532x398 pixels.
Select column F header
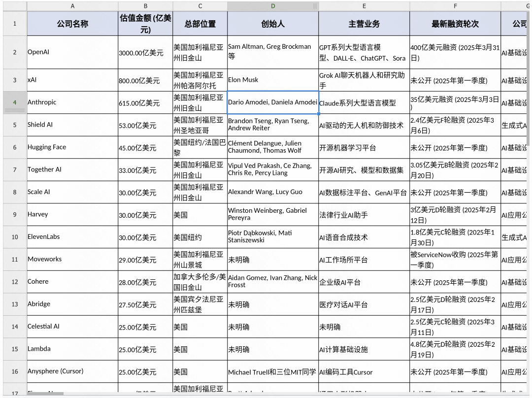coord(455,6)
